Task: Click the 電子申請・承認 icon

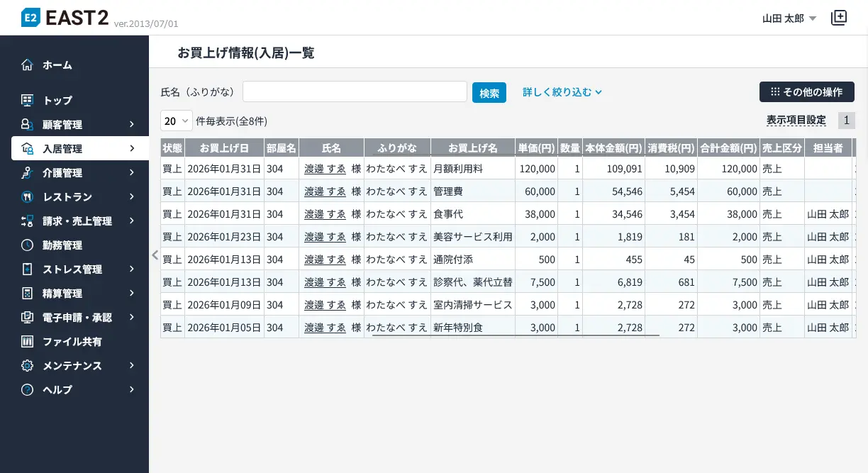Action: [27, 318]
